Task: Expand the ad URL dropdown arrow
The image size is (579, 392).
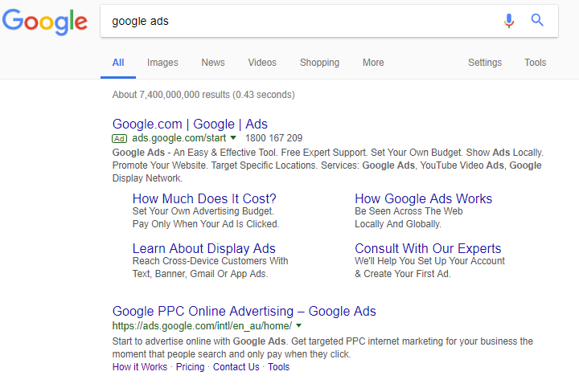Action: click(x=233, y=138)
